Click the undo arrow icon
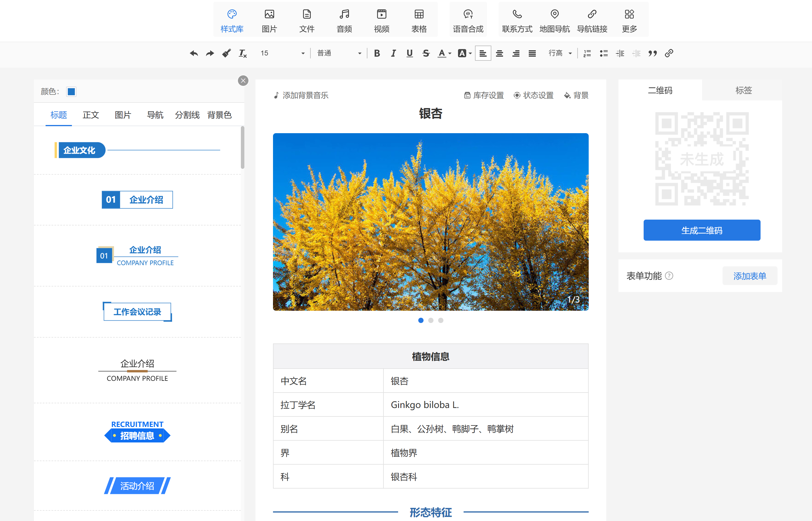Screen dimensions: 812x521 (x=194, y=53)
